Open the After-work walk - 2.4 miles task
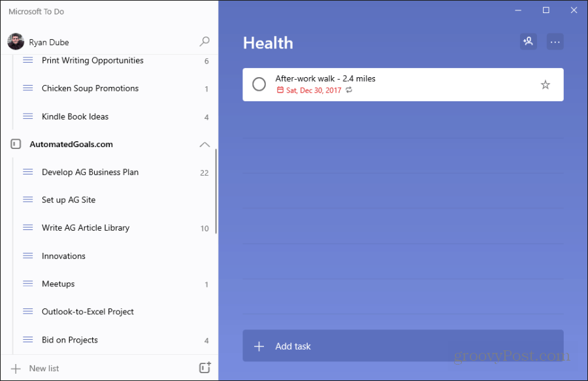This screenshot has height=381, width=588. pos(402,84)
